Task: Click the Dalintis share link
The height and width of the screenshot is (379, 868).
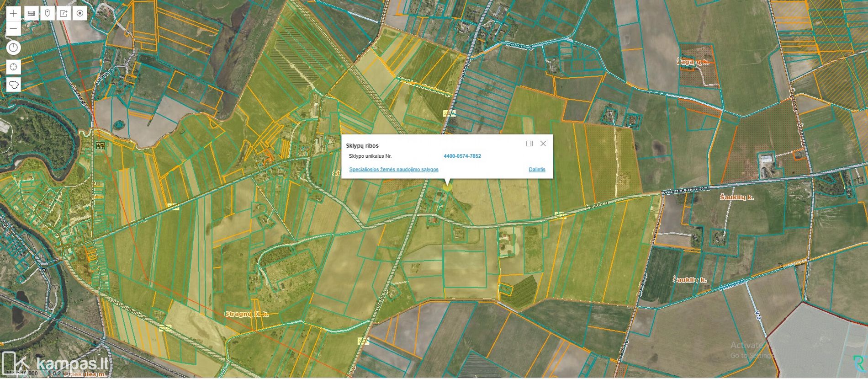Action: (x=537, y=170)
